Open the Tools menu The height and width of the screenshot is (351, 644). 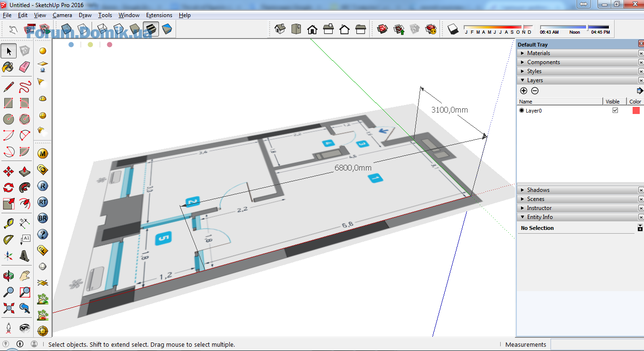point(105,15)
